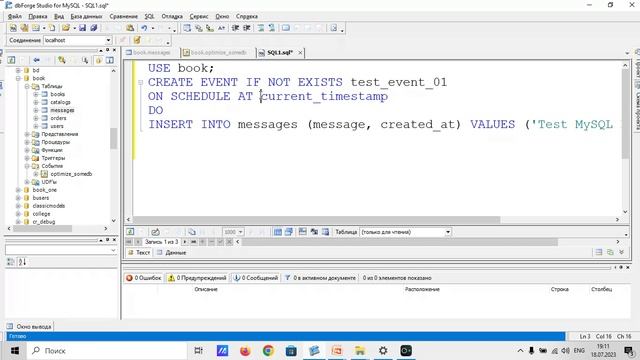Viewport: 640px width, 360px height.
Task: Click the last record arrow in navigator
Action: (193, 242)
